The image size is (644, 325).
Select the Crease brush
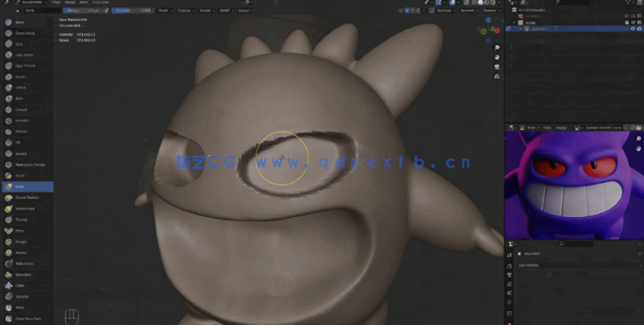(x=27, y=110)
